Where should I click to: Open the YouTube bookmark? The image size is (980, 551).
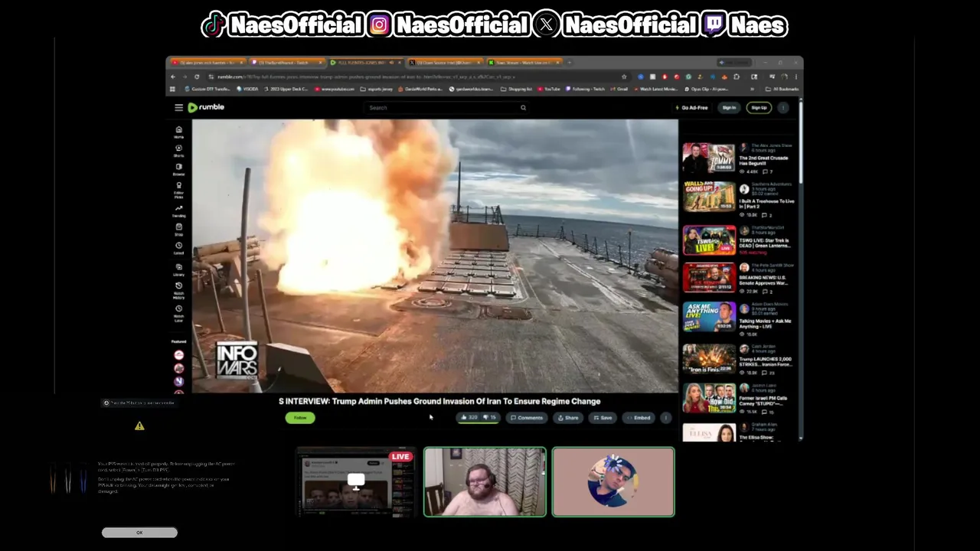[549, 89]
